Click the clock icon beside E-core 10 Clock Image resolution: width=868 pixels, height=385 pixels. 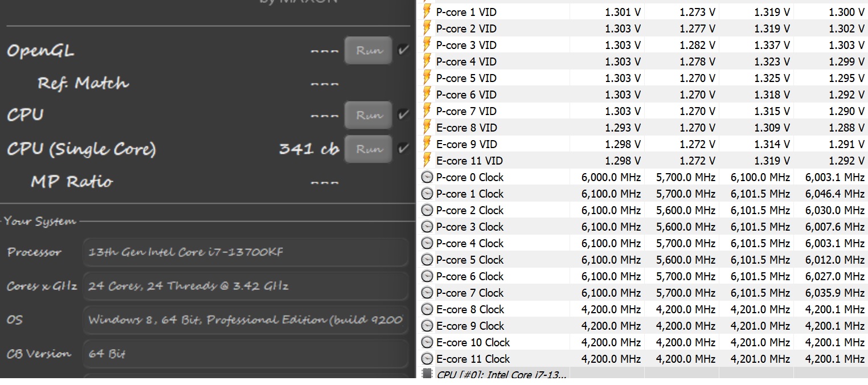427,342
